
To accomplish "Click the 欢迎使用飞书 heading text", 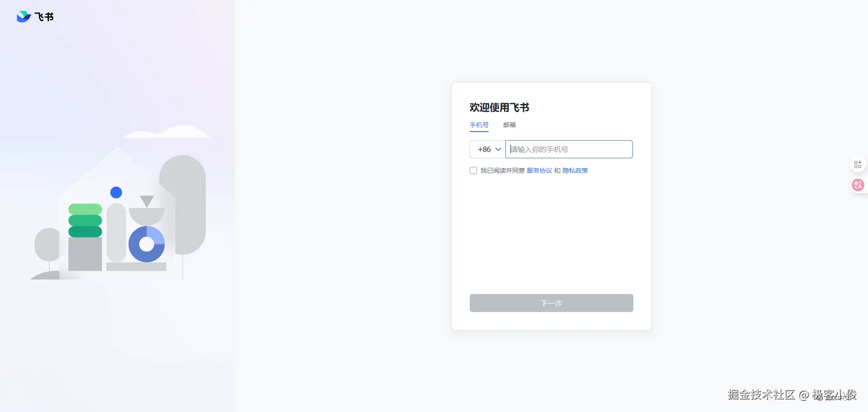I will [x=500, y=107].
